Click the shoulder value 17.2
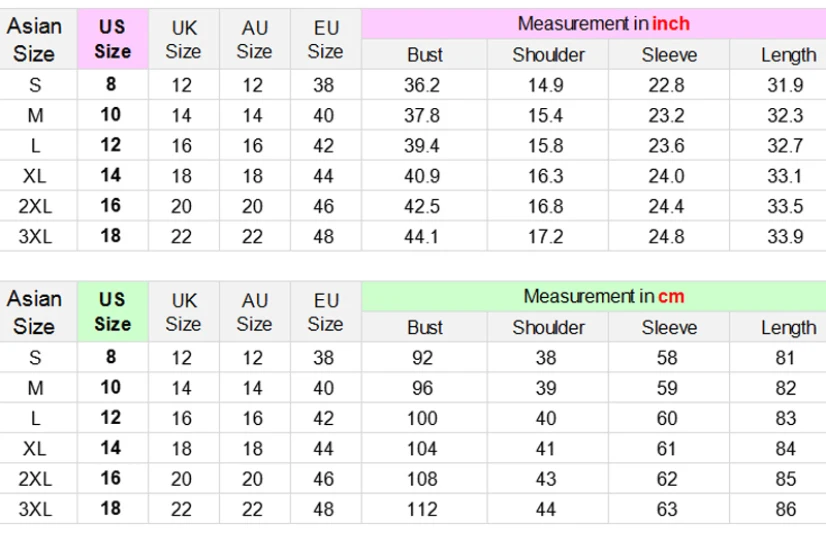 (x=545, y=237)
